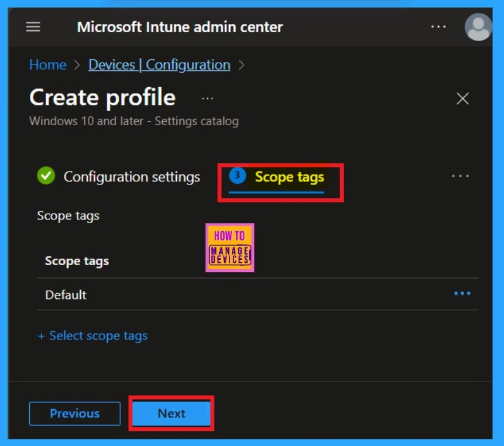Click the step 3 number badge
Screen dimensions: 504x446
237,176
